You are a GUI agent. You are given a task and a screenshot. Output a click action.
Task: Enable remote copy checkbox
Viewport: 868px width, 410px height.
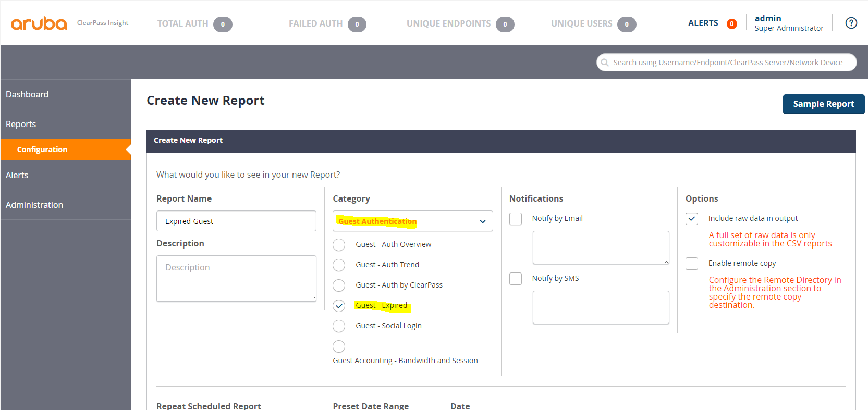(692, 264)
